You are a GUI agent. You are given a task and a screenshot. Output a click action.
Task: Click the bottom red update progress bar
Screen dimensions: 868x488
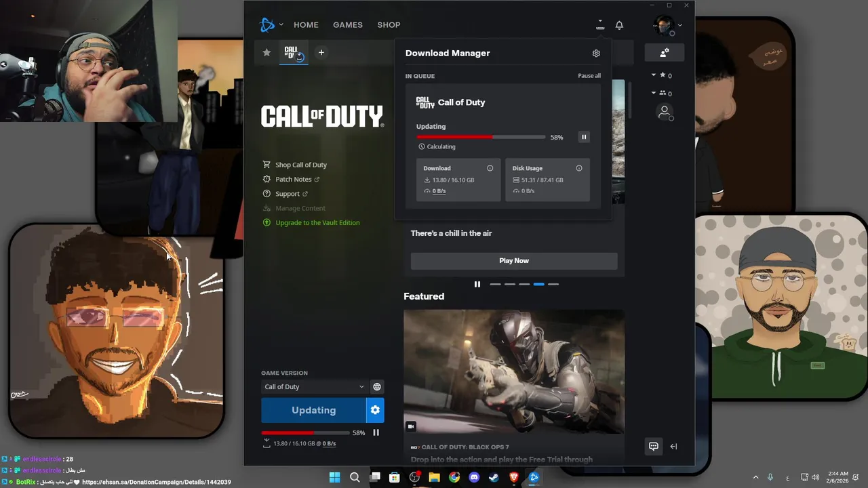pyautogui.click(x=304, y=432)
